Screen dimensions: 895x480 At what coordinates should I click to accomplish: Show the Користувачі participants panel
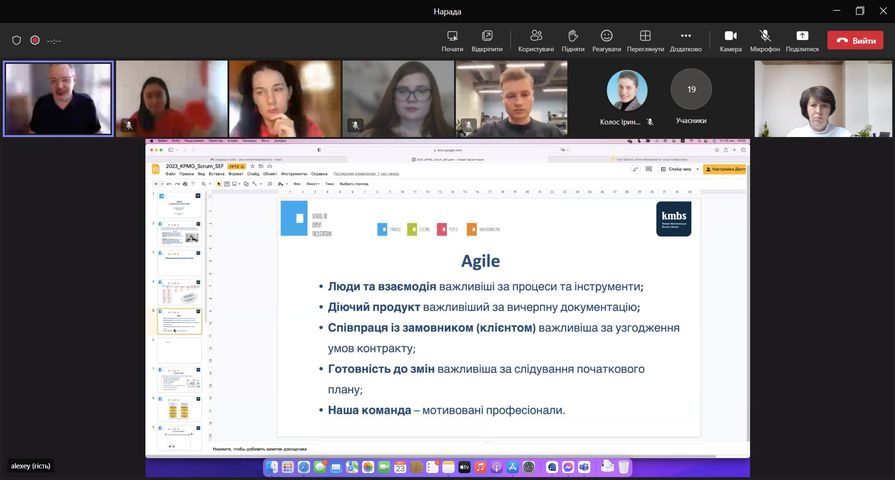pos(536,40)
